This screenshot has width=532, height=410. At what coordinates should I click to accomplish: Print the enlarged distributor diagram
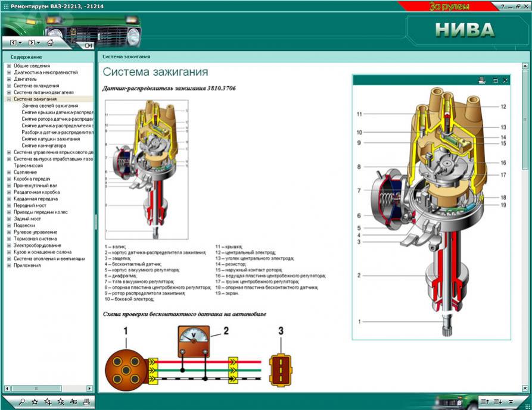pyautogui.click(x=481, y=80)
